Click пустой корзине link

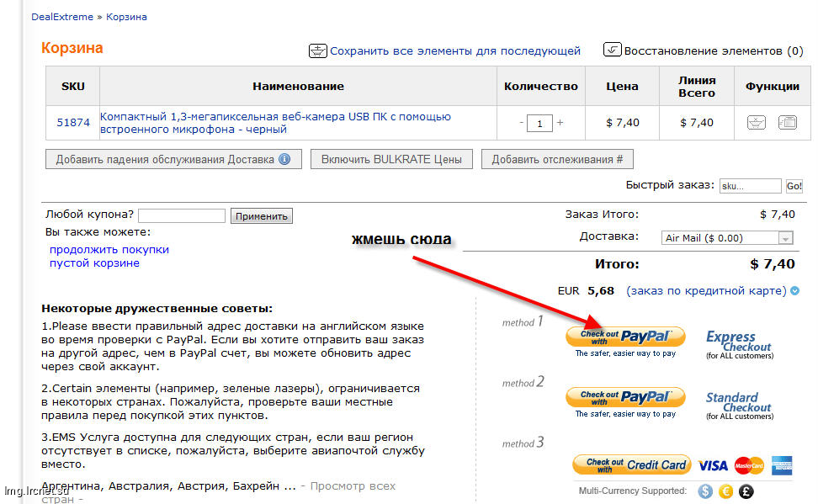click(x=94, y=263)
